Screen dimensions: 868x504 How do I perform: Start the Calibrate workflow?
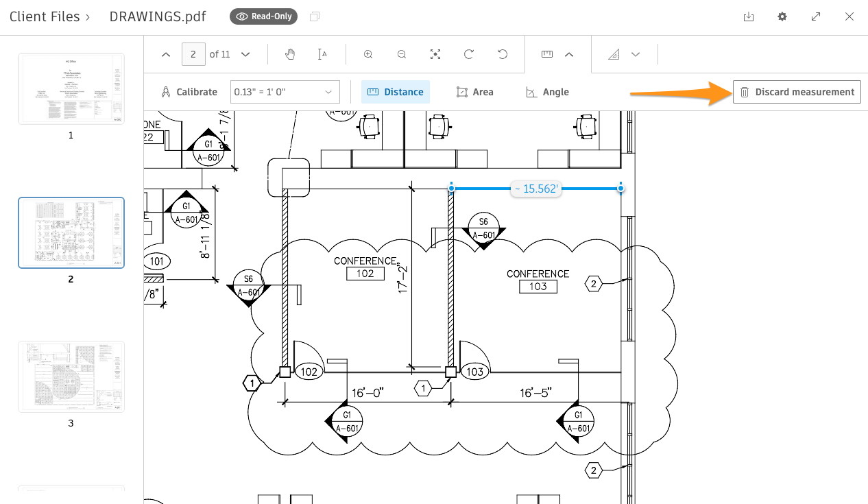click(189, 91)
